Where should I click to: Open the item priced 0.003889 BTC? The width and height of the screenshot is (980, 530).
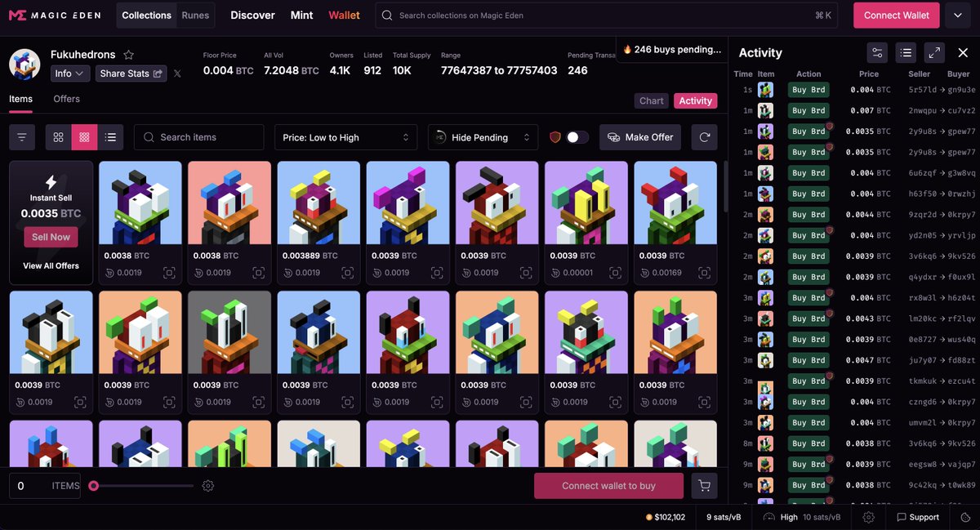(318, 222)
